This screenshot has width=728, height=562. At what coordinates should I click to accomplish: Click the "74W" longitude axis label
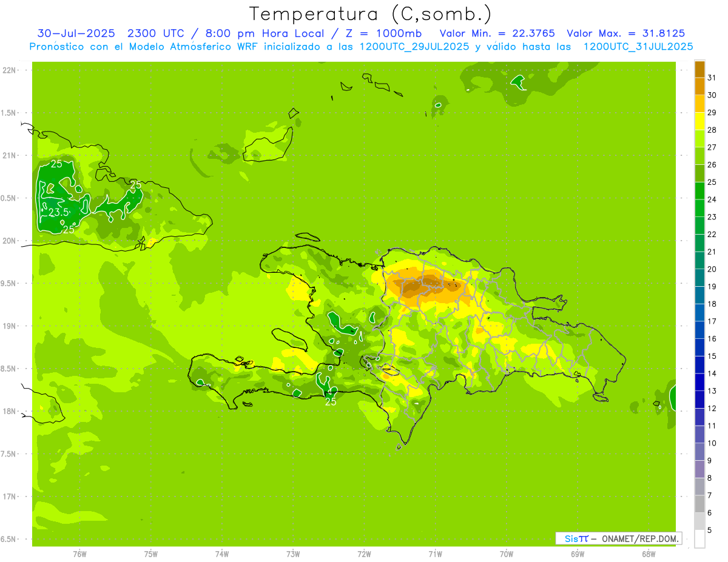pos(222,554)
